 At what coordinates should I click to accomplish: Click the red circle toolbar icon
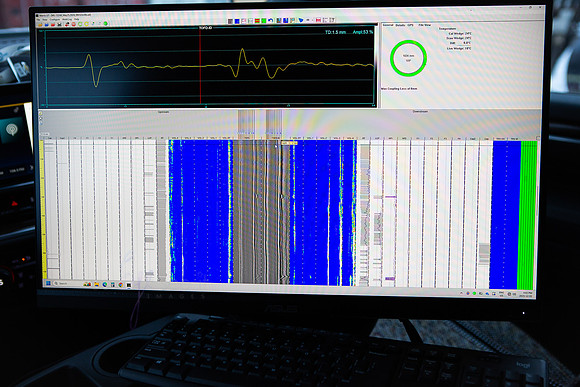(74, 24)
